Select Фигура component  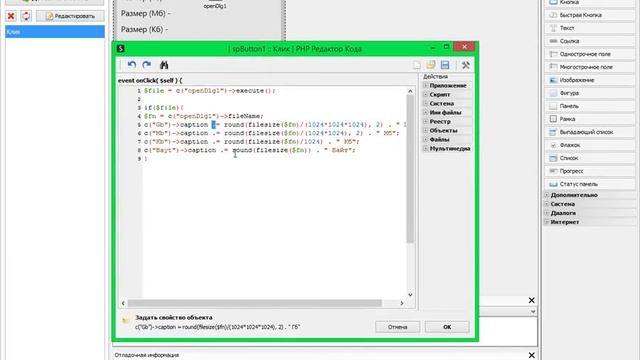pos(589,93)
